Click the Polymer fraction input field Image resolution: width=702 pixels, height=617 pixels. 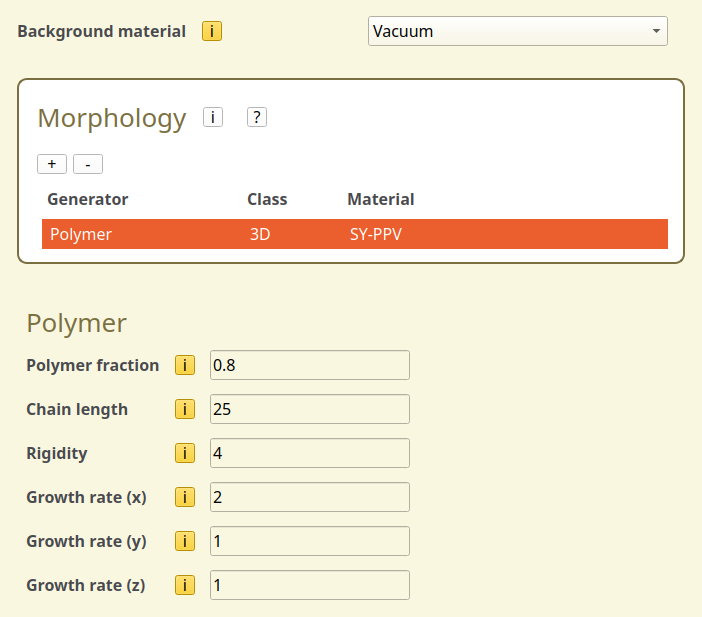pos(310,365)
